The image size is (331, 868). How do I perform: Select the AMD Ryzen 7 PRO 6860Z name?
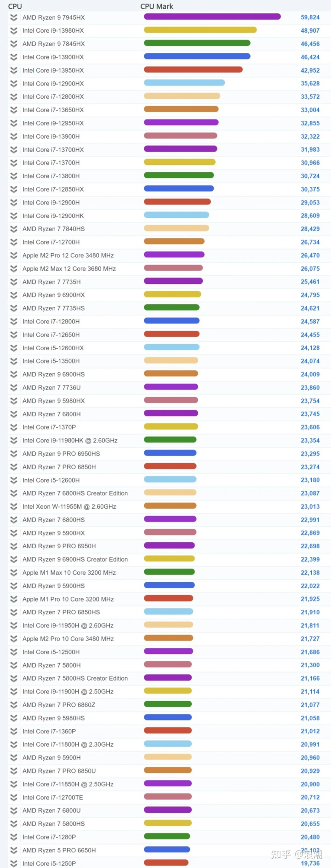(x=59, y=705)
